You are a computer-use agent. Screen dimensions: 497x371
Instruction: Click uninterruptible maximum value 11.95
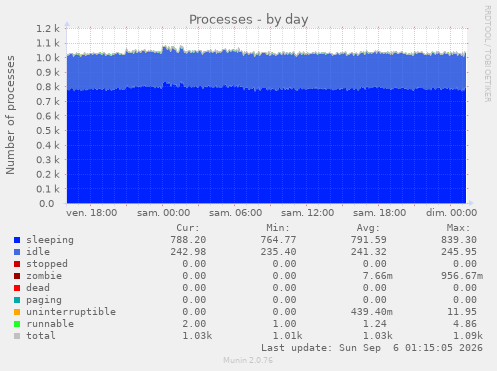click(462, 312)
